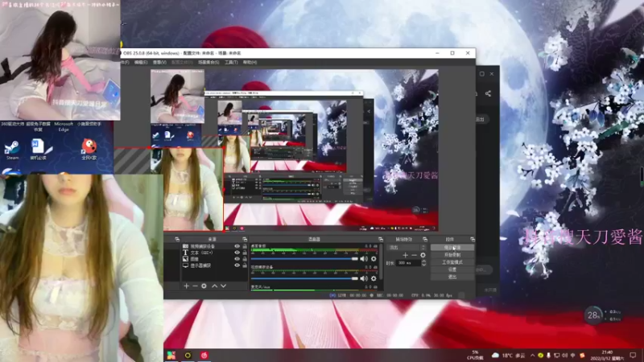Viewport: 644px width, 362px height.
Task: Lock the video capture device source
Action: [x=245, y=246]
